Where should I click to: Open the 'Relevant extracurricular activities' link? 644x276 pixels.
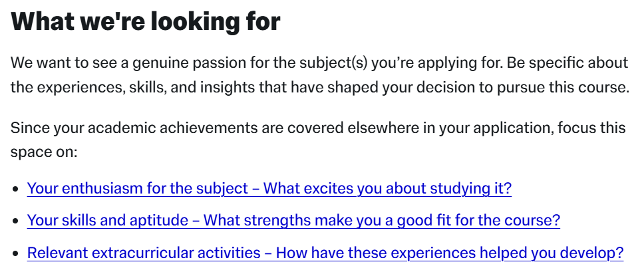click(x=325, y=253)
